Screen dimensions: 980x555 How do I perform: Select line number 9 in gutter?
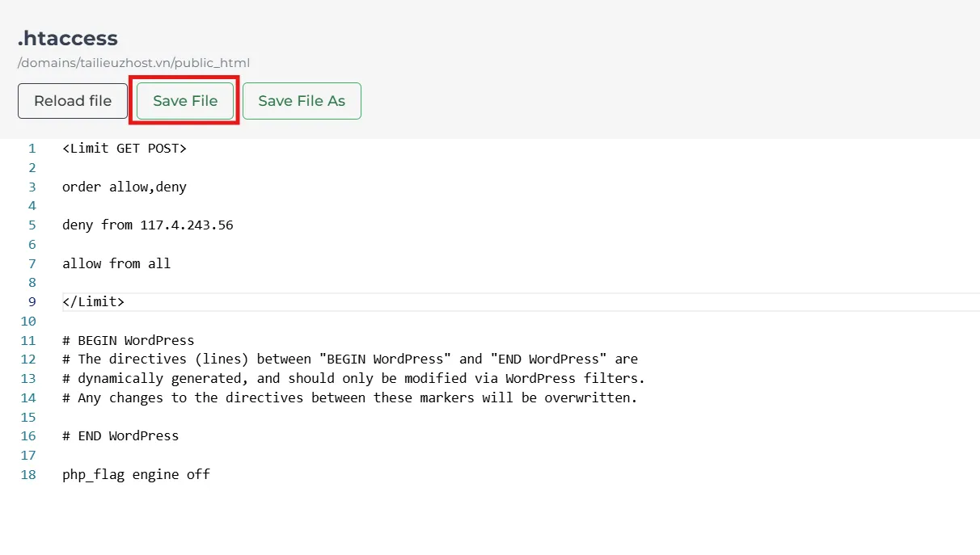tap(32, 302)
